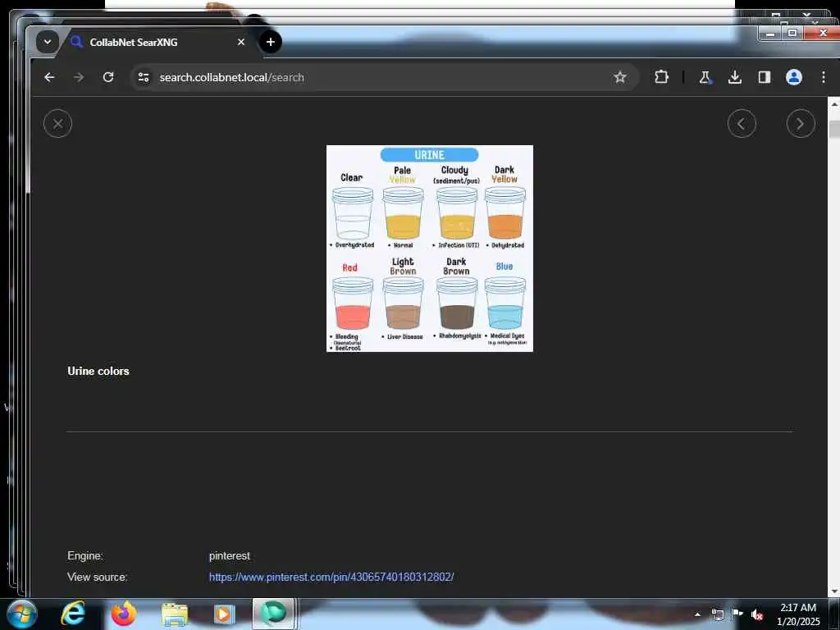Click the scrollbar up arrow
The width and height of the screenshot is (840, 630).
(x=834, y=104)
